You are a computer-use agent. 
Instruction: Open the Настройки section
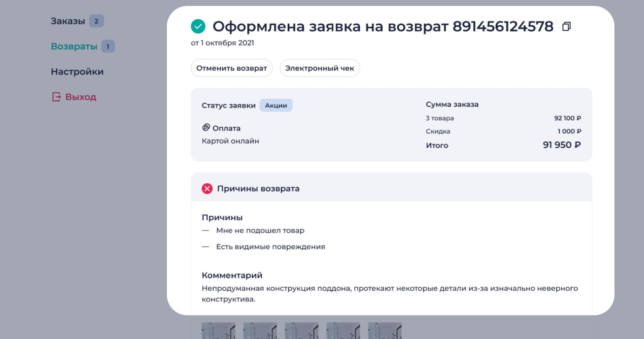pos(77,72)
